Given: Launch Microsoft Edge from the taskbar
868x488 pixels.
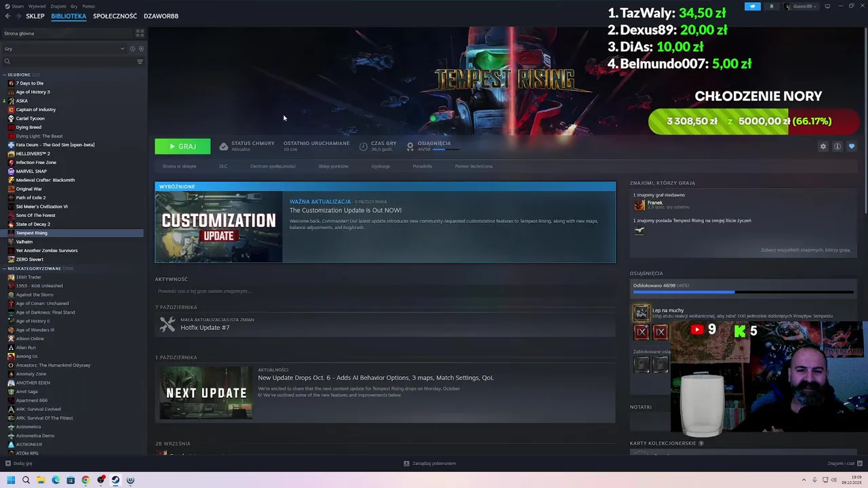Looking at the screenshot, I should (56, 480).
